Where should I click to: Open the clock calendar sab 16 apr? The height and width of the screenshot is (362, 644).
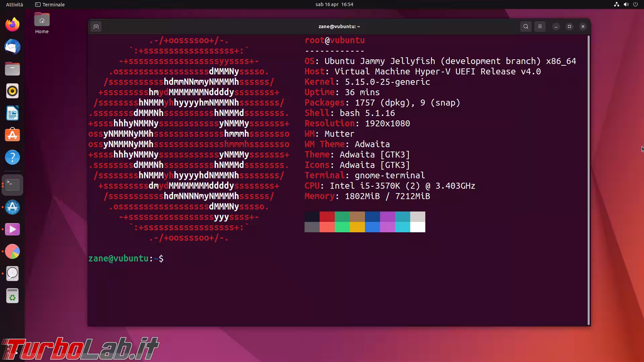[x=334, y=4]
